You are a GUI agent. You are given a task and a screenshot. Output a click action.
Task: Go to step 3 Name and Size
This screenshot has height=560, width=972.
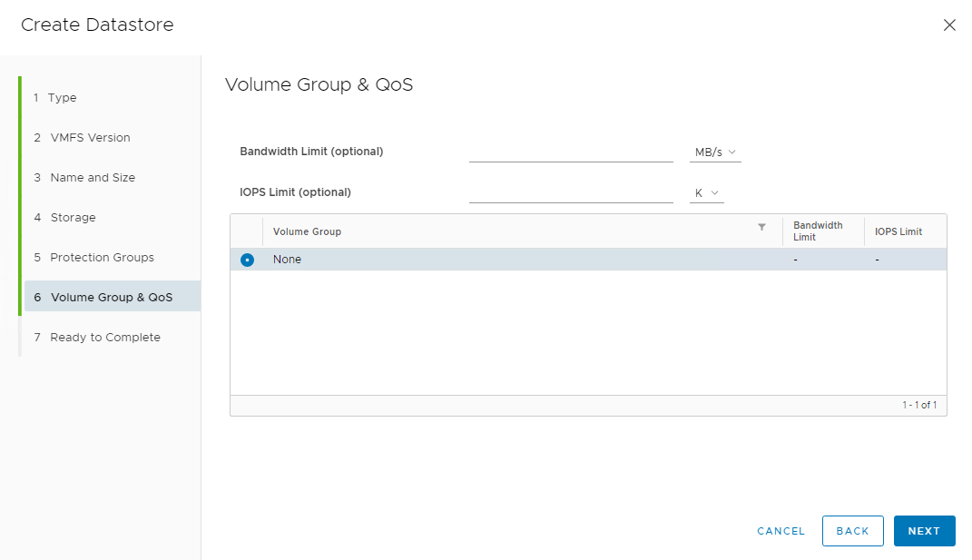point(93,178)
